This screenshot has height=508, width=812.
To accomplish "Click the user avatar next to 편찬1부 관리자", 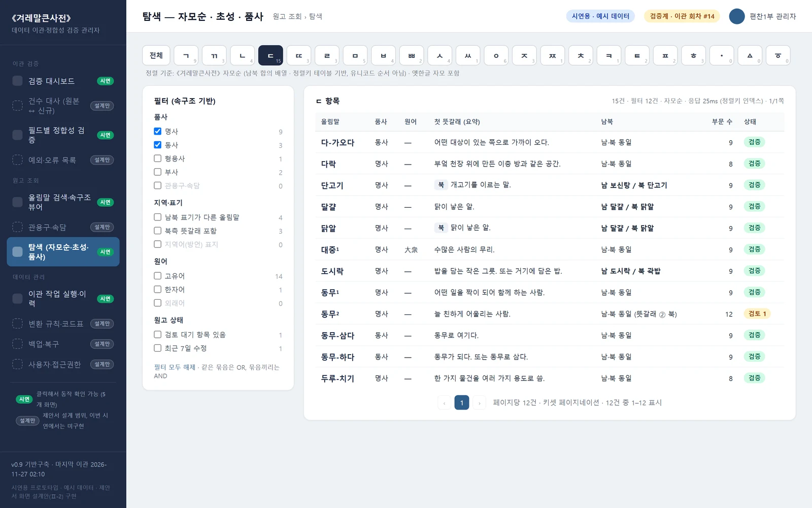I will 737,16.
